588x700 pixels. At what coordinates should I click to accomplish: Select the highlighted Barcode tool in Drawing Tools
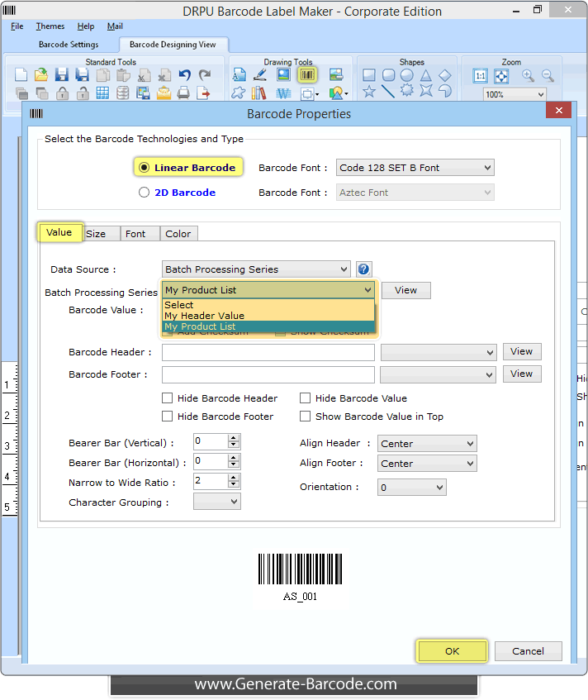[x=307, y=74]
